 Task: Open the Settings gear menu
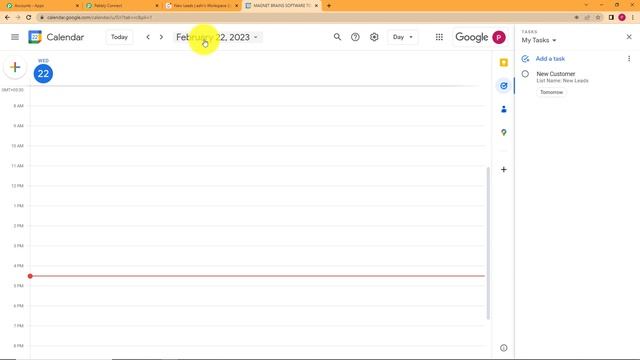(374, 37)
